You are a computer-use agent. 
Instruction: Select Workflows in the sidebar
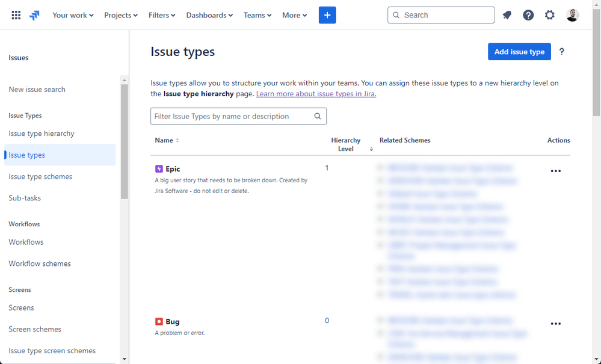pos(26,242)
